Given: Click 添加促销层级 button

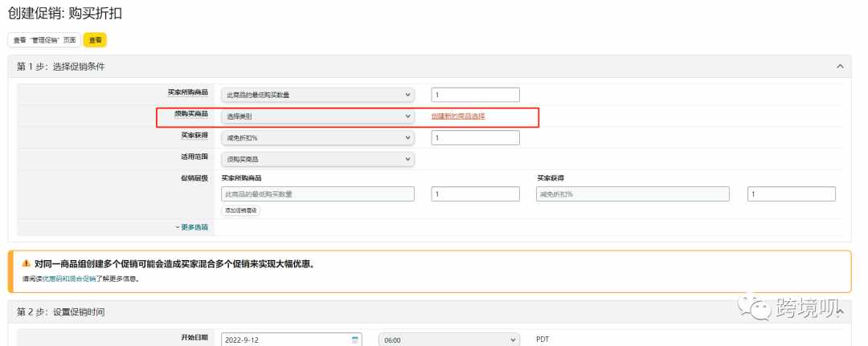Looking at the screenshot, I should pos(241,210).
